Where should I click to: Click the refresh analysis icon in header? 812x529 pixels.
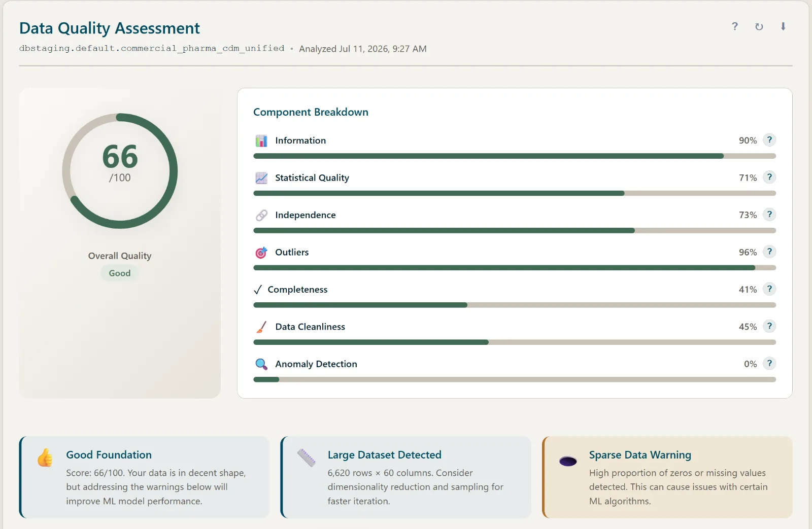pos(759,26)
